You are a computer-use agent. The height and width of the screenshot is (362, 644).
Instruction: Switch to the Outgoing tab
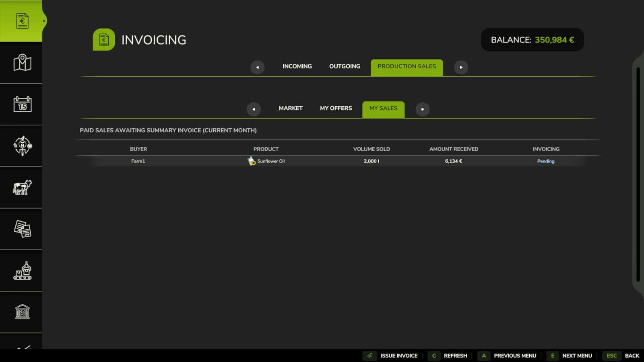coord(345,66)
